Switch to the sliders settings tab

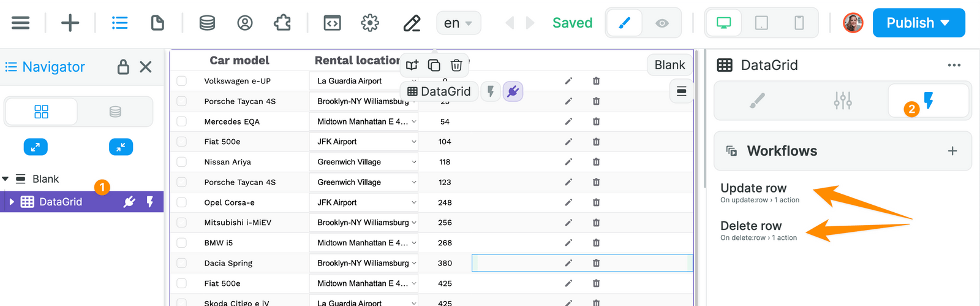pyautogui.click(x=843, y=100)
